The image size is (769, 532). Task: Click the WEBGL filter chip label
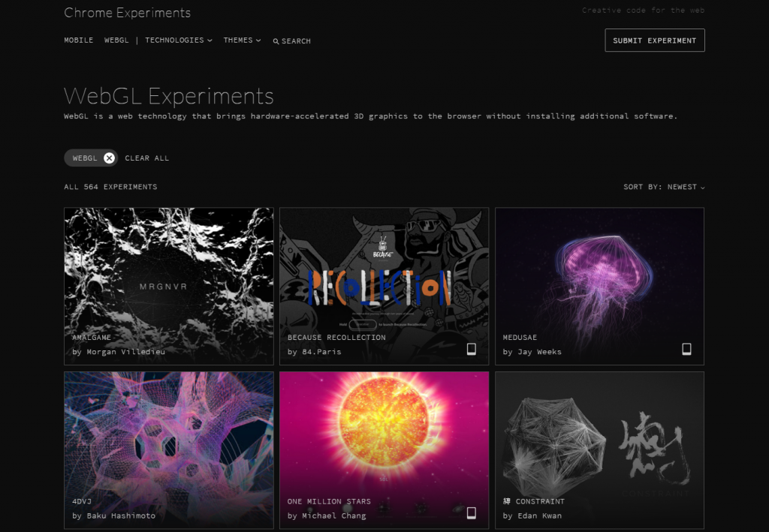[85, 158]
